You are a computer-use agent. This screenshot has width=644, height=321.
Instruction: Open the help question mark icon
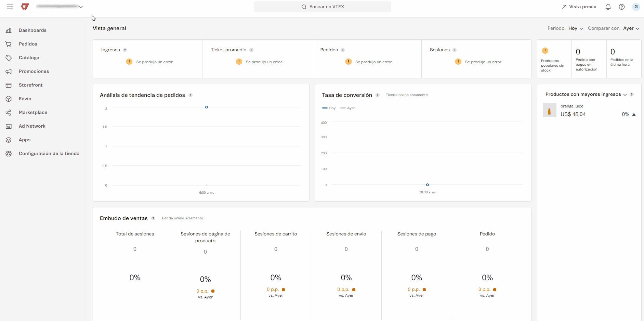(x=621, y=7)
